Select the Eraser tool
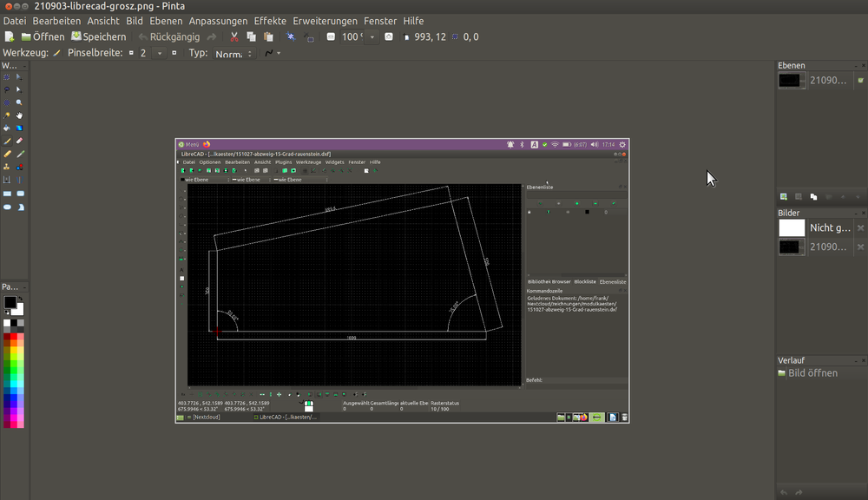This screenshot has width=868, height=500. tap(19, 141)
